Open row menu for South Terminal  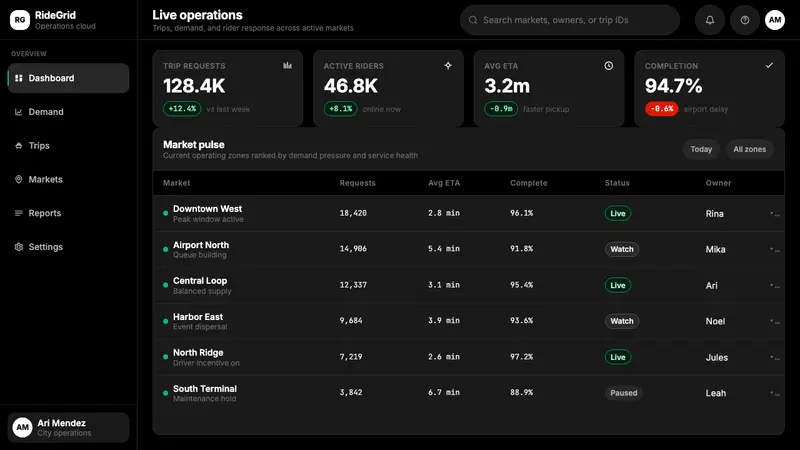click(x=774, y=393)
